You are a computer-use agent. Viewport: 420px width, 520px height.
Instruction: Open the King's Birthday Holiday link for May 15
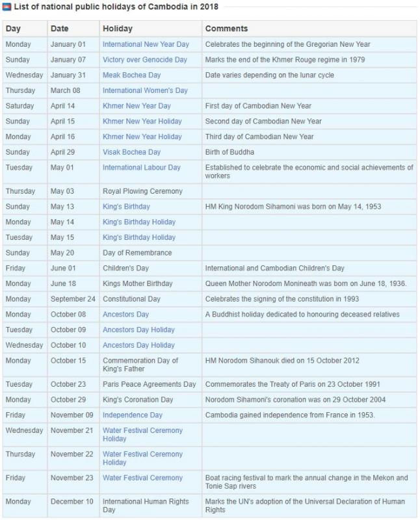(139, 237)
